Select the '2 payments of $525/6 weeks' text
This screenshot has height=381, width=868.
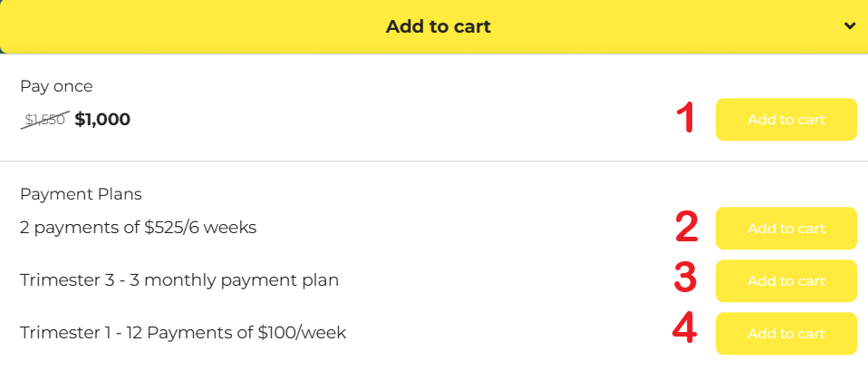pos(138,228)
